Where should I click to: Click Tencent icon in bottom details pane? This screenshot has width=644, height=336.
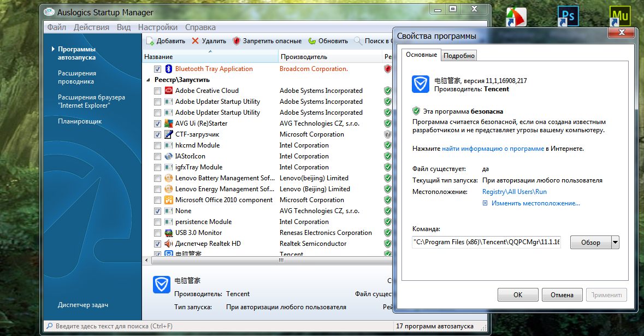click(162, 284)
